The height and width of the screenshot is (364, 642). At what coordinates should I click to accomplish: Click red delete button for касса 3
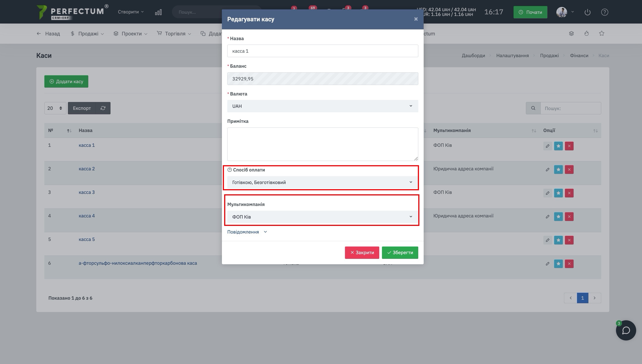569,193
